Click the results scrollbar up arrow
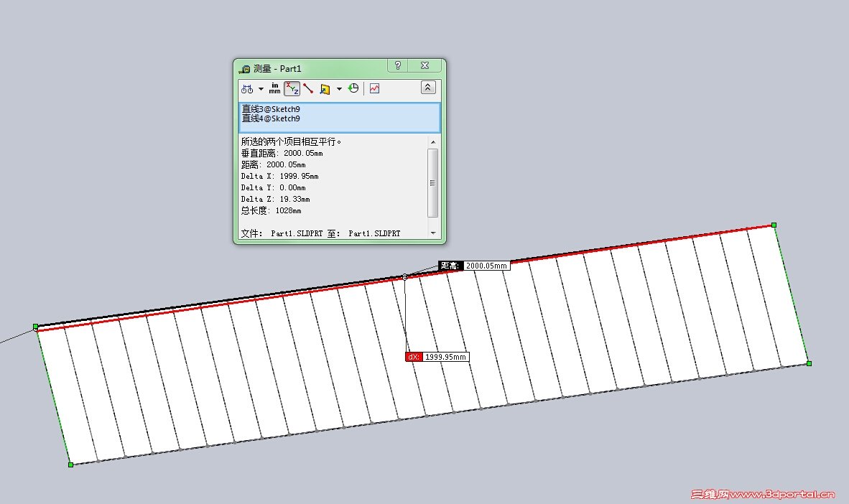The image size is (849, 504). coord(432,142)
